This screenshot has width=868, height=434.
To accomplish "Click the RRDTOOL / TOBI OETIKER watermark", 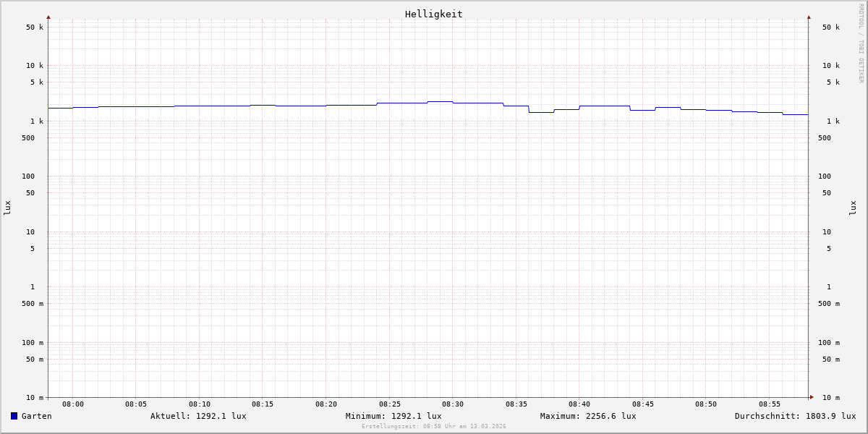I will (x=861, y=43).
